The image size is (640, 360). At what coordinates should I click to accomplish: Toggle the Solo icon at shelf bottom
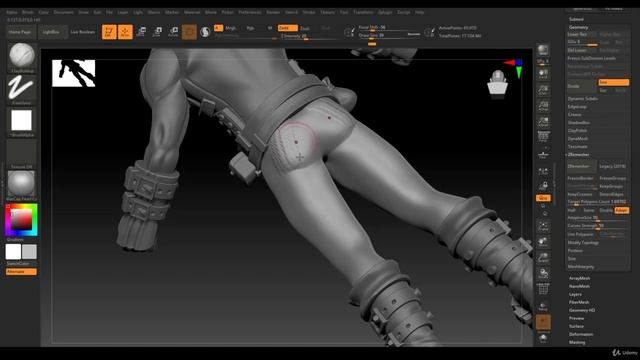pyautogui.click(x=543, y=338)
